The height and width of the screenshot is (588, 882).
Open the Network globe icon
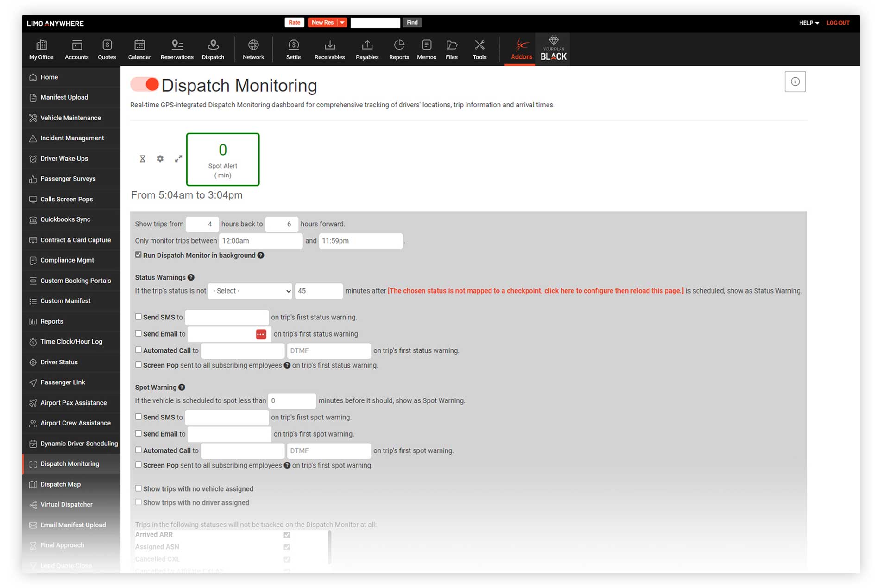click(x=253, y=49)
